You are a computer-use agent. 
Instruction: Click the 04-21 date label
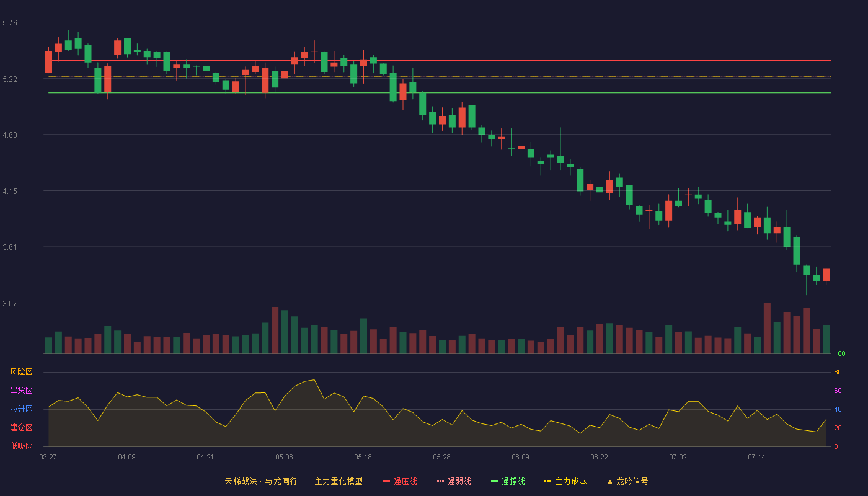205,457
